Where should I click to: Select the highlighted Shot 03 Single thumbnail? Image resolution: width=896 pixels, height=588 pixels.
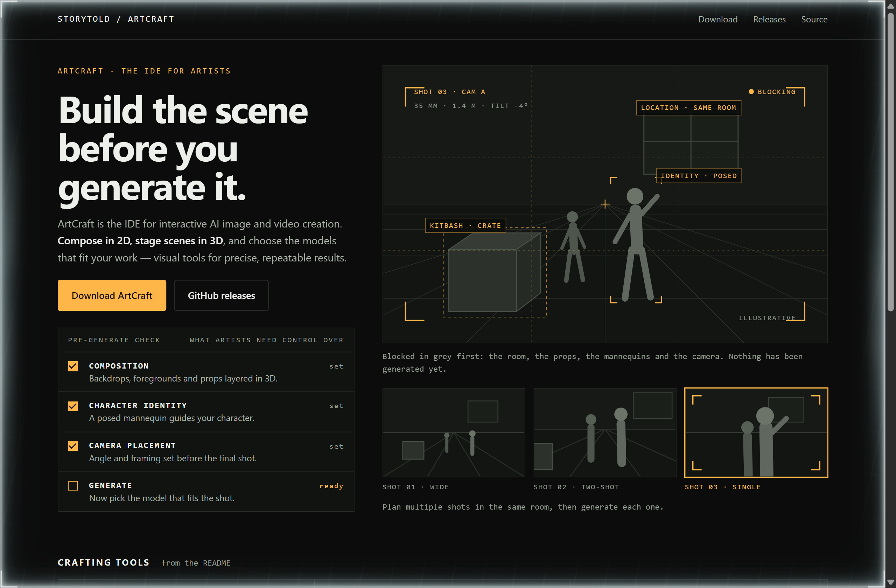tap(756, 432)
